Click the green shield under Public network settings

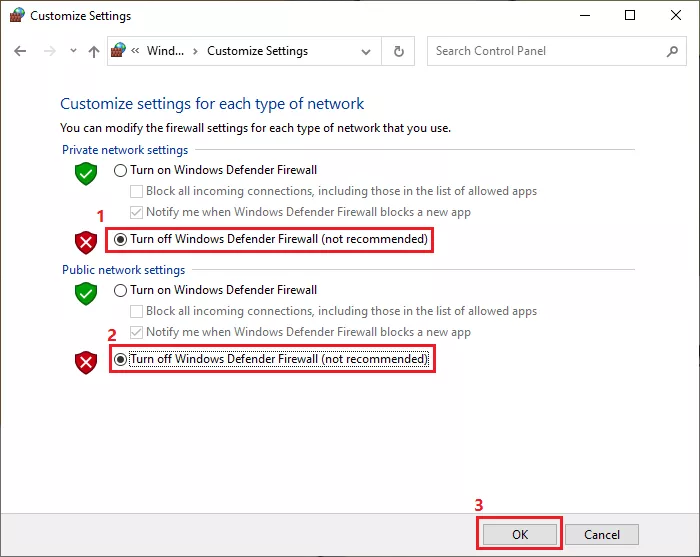[86, 293]
